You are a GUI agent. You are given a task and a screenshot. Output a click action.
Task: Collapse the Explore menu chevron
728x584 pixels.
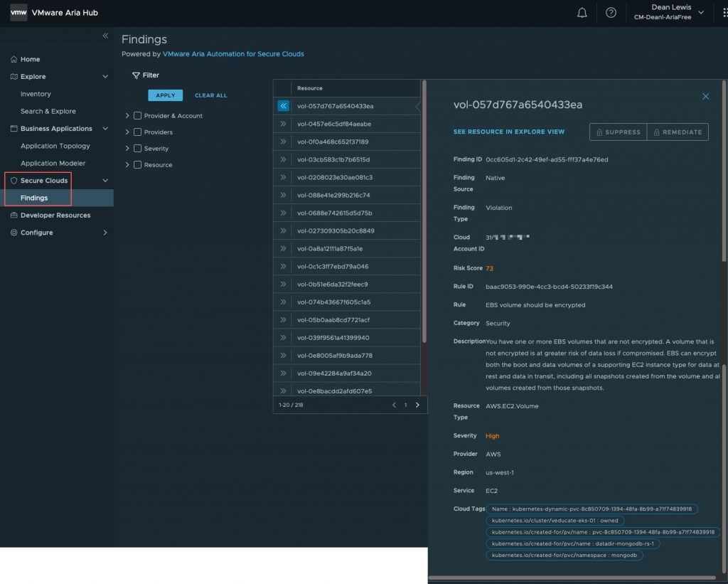click(x=105, y=76)
